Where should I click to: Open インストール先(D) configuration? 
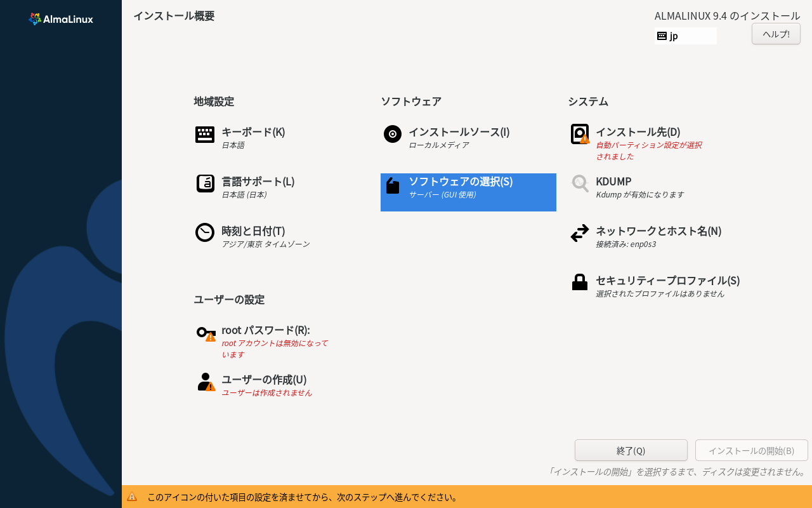656,143
